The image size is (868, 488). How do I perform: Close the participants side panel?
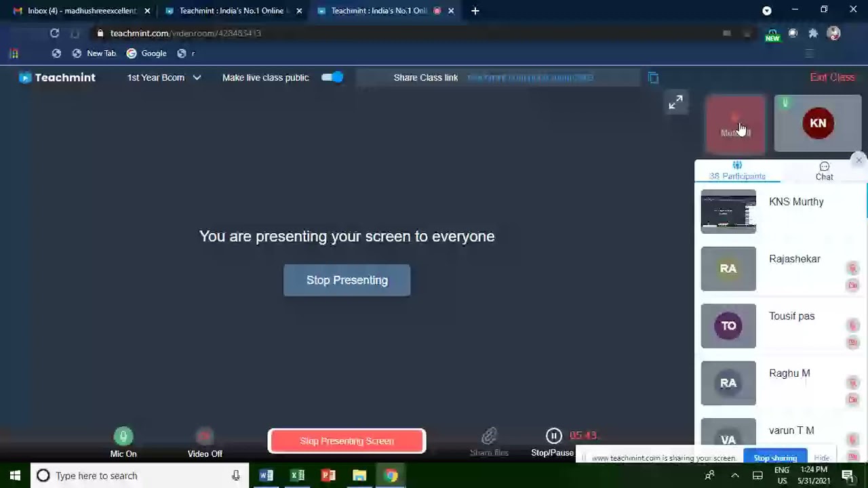[x=859, y=160]
